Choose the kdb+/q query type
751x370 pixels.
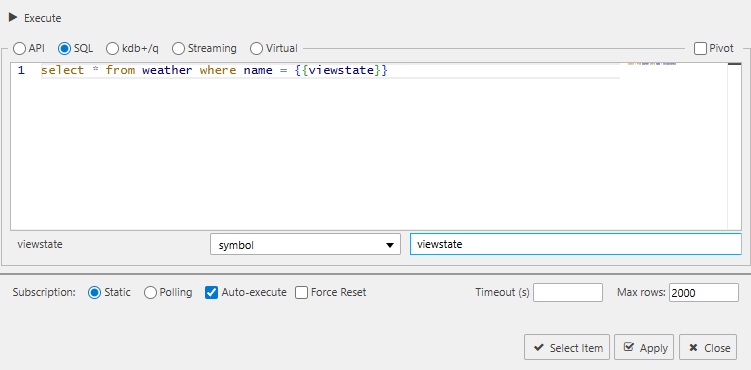point(112,48)
